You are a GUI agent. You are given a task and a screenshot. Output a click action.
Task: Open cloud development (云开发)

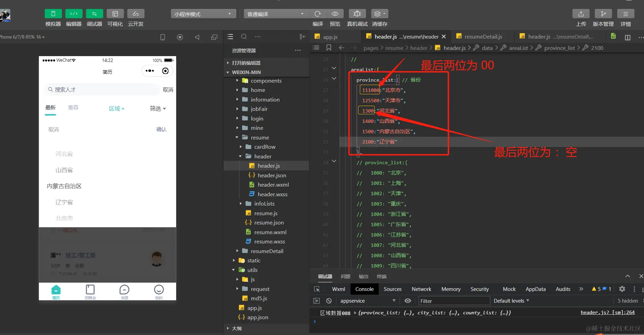(136, 14)
